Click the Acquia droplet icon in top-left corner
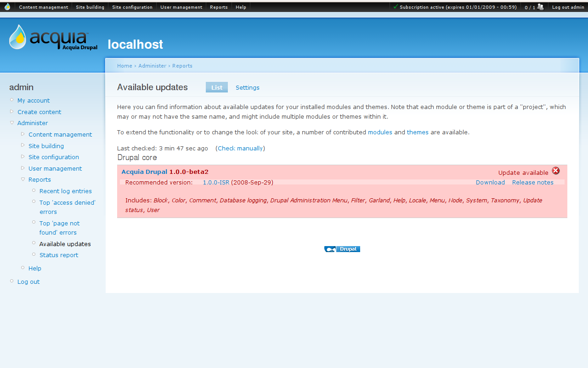The height and width of the screenshot is (368, 588). point(6,6)
